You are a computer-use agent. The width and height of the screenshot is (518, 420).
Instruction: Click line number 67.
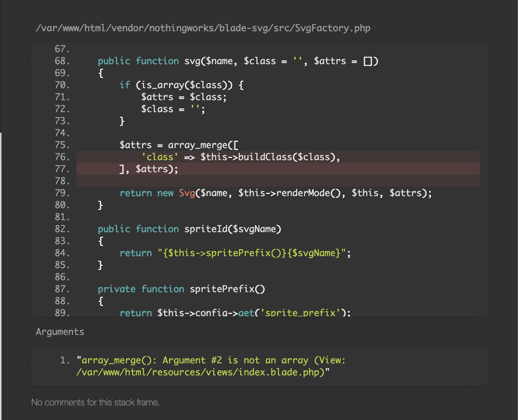coord(62,49)
